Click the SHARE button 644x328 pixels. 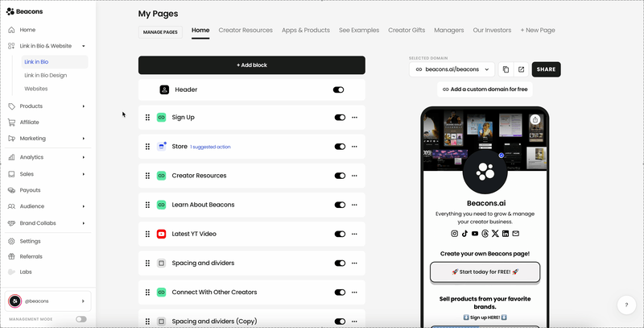pos(547,69)
